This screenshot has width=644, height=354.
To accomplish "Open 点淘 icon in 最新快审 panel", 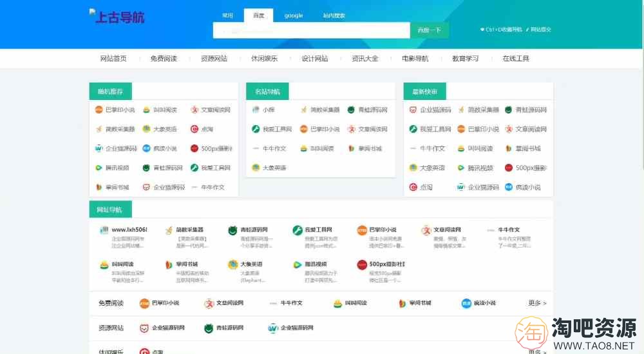I will pos(413,187).
